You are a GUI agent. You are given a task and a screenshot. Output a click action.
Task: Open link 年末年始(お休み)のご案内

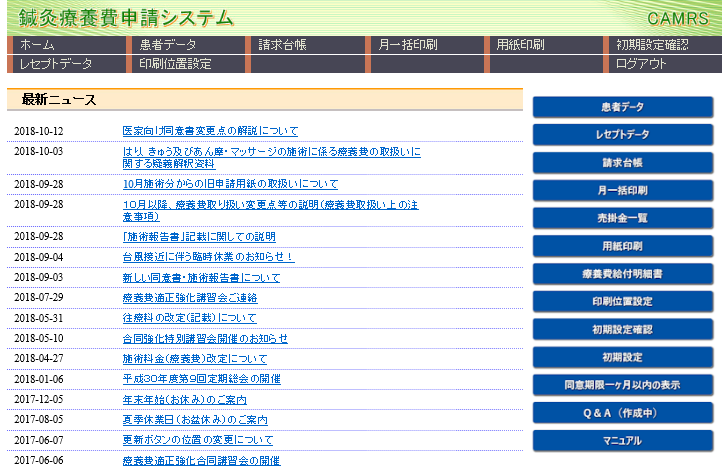point(185,400)
